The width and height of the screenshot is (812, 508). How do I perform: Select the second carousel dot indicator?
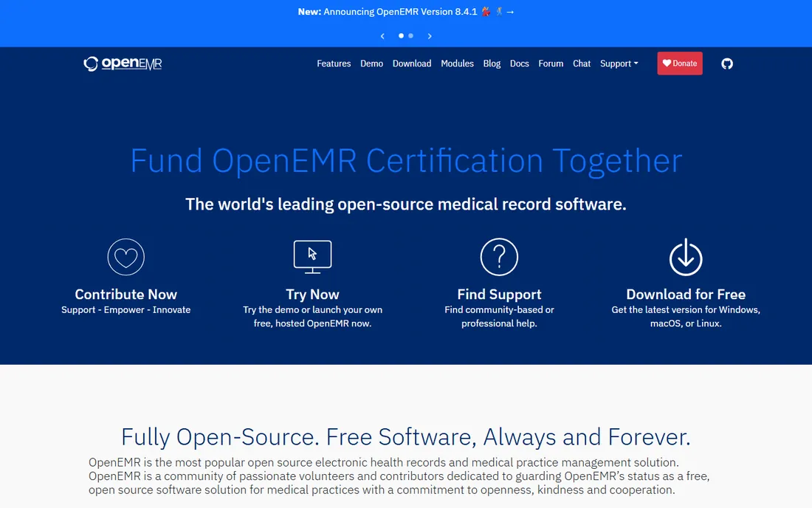pos(410,35)
